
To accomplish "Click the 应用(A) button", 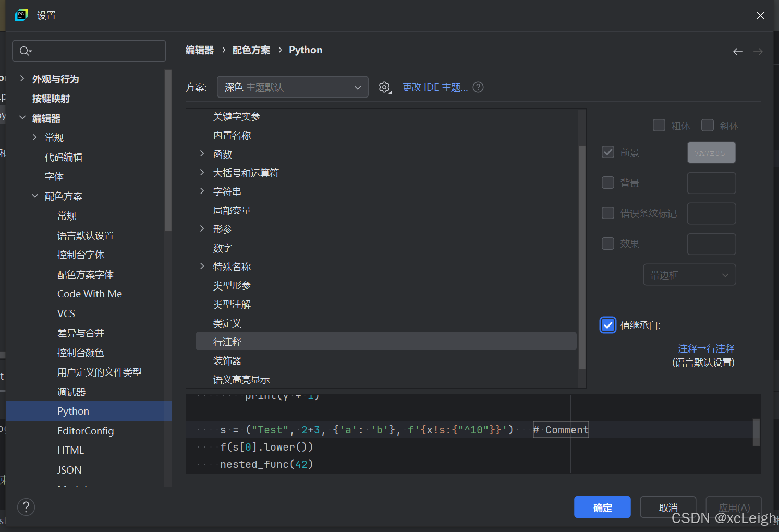I will click(734, 507).
